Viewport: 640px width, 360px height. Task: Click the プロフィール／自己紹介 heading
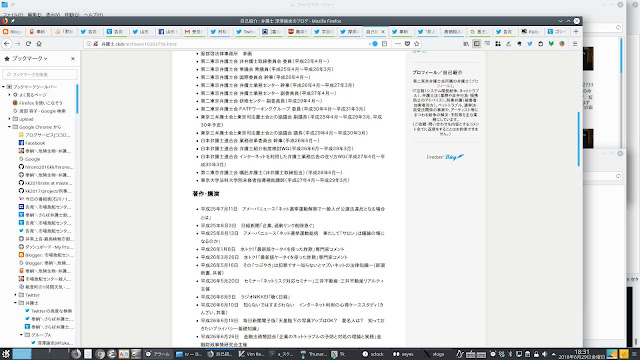click(437, 72)
